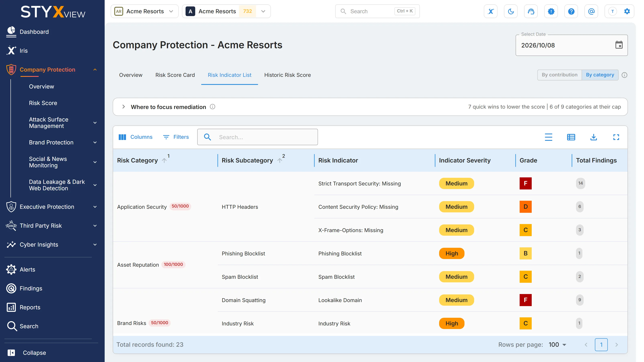Open Findings in the sidebar
This screenshot has width=644, height=362.
click(31, 288)
